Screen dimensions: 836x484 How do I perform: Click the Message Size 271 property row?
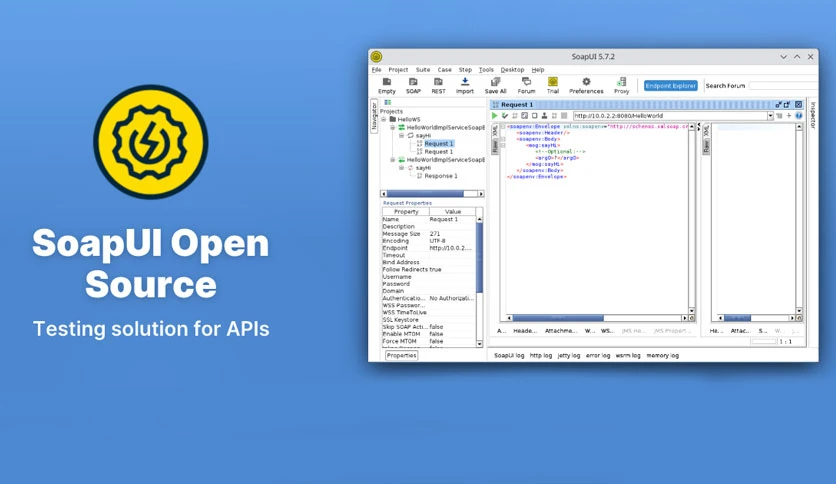[428, 234]
